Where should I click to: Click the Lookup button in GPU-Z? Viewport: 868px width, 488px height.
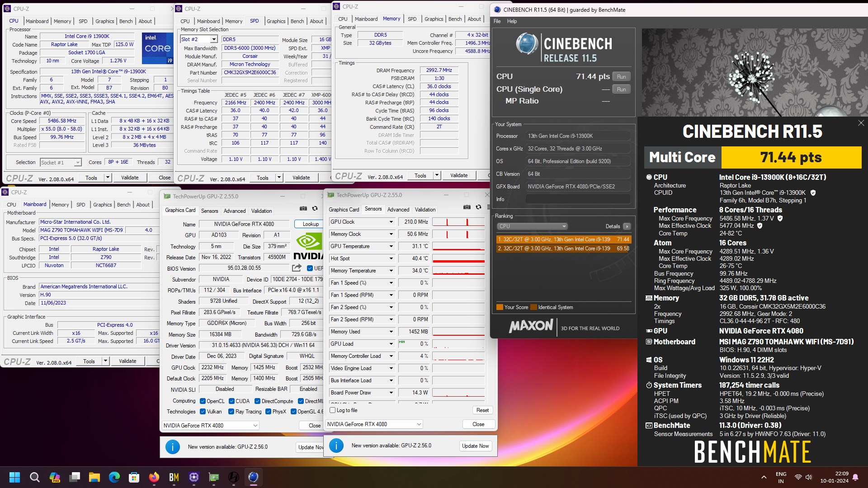click(310, 224)
